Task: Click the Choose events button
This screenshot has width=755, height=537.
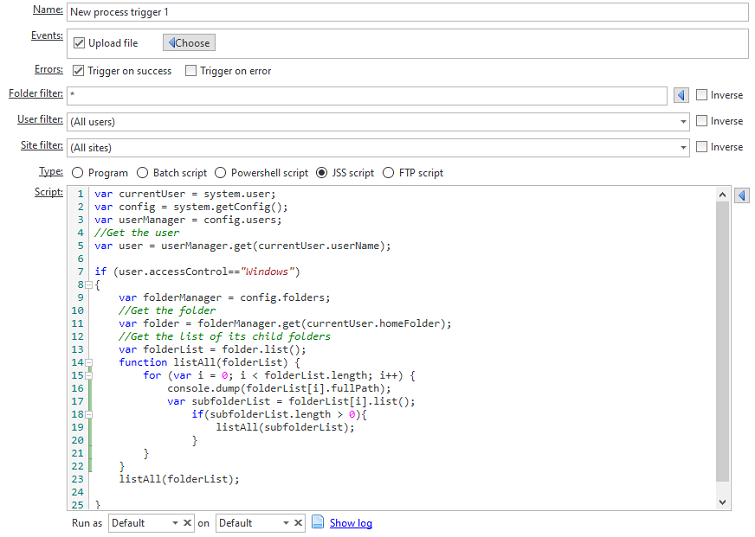Action: [x=189, y=43]
